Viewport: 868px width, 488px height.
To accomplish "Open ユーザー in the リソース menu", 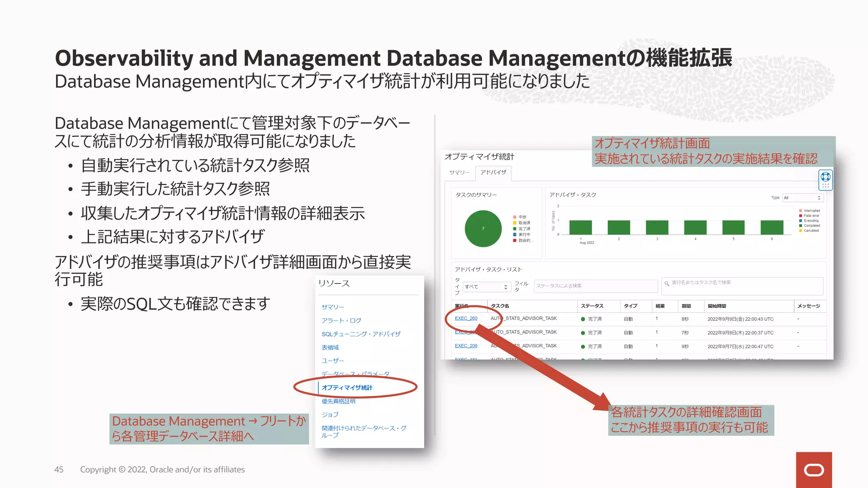I will (x=333, y=360).
